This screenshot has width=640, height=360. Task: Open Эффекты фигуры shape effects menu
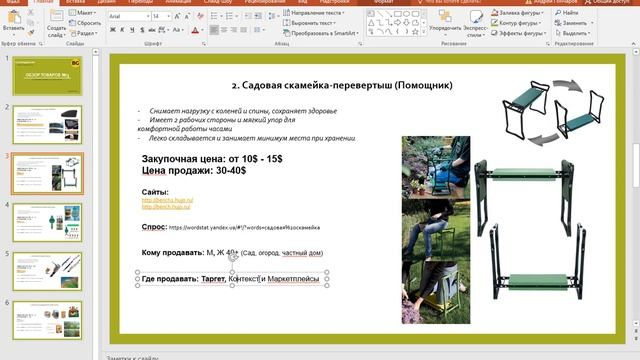point(518,33)
